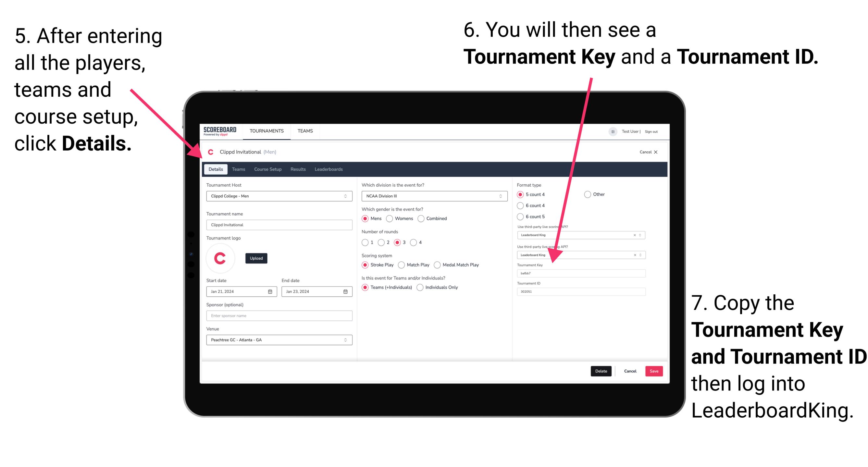Select the '5 count 4' format type radio button
The height and width of the screenshot is (467, 868).
[x=521, y=195]
